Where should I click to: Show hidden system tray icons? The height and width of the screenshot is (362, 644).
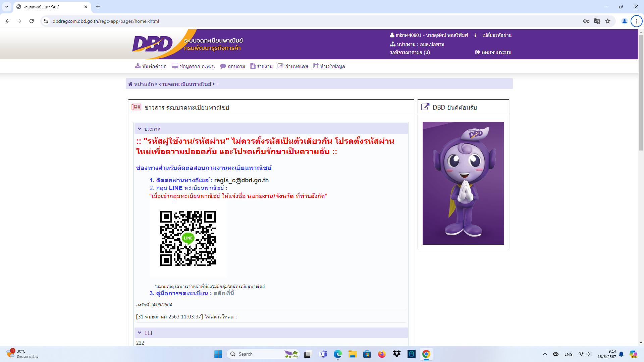point(545,354)
